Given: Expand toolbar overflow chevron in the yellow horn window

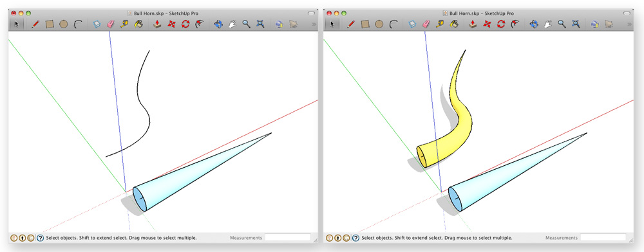Looking at the screenshot, I should tap(629, 24).
